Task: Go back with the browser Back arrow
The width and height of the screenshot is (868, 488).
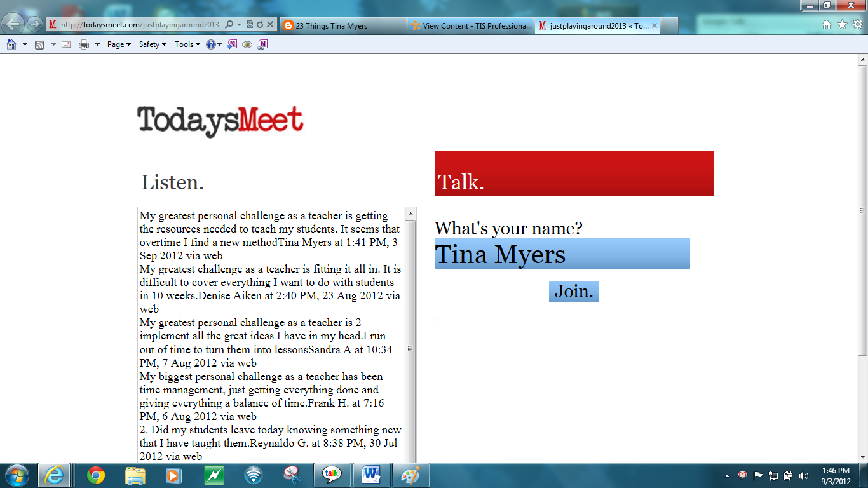Action: click(13, 24)
